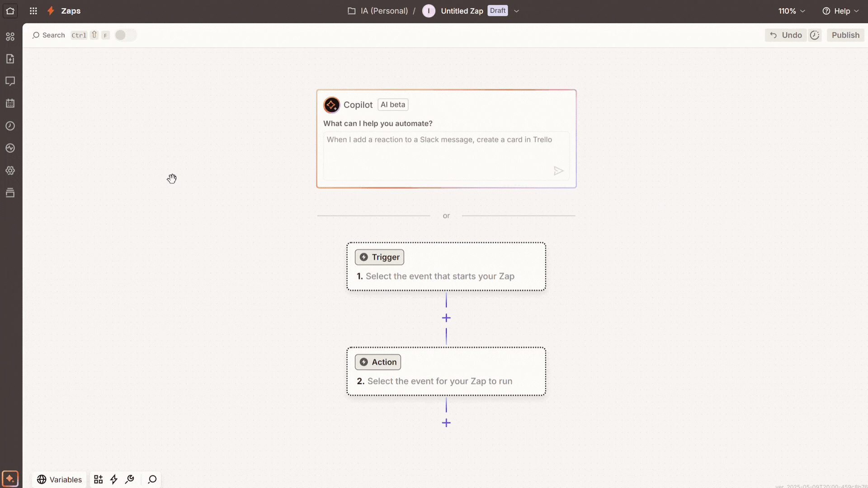Open the Variables panel

click(x=59, y=479)
